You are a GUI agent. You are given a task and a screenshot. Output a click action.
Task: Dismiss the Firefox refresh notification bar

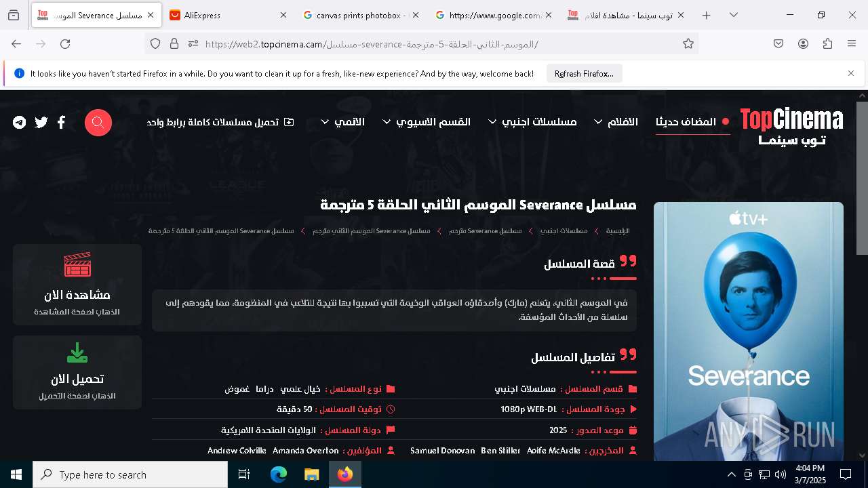point(851,73)
